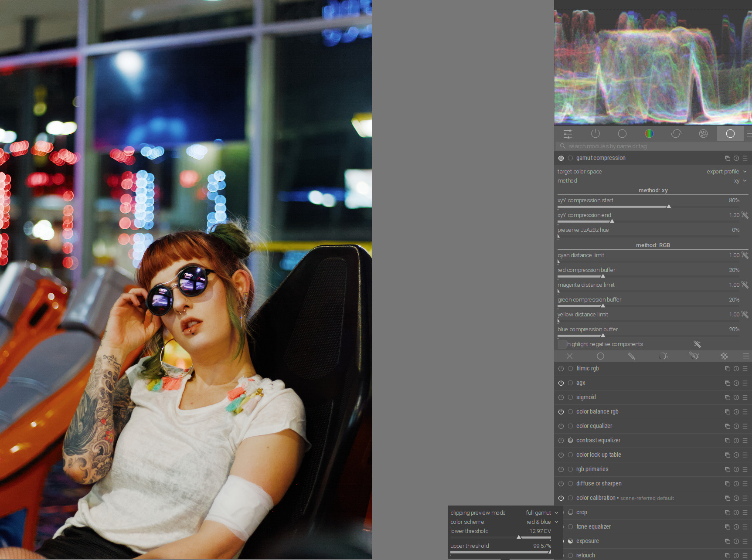The width and height of the screenshot is (752, 560).
Task: Click the cyan distance limit picker wand
Action: (x=745, y=255)
